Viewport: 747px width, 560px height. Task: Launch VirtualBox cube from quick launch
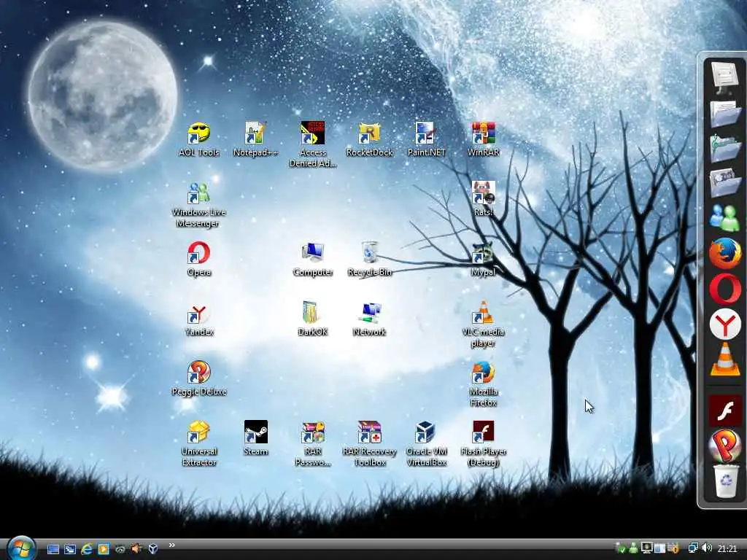click(153, 549)
